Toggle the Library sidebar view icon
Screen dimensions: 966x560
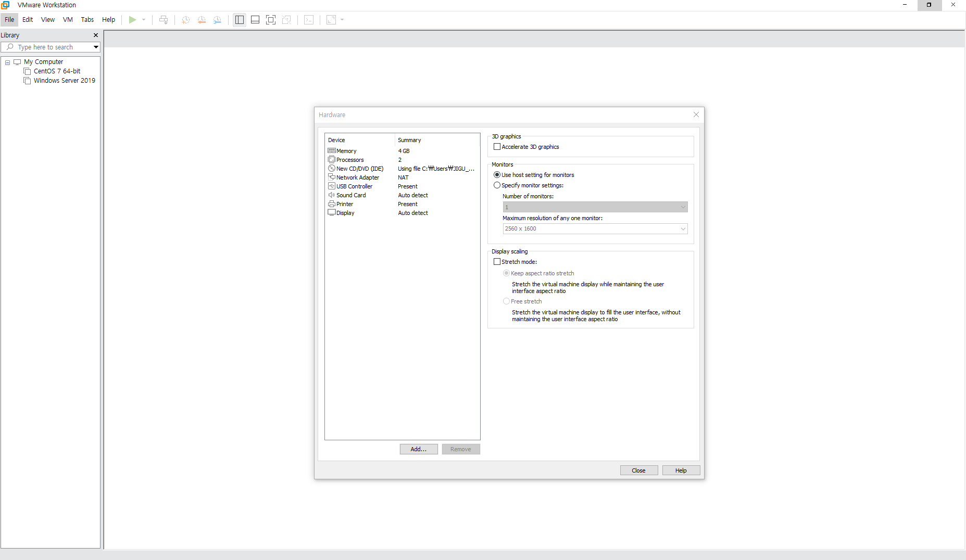240,20
